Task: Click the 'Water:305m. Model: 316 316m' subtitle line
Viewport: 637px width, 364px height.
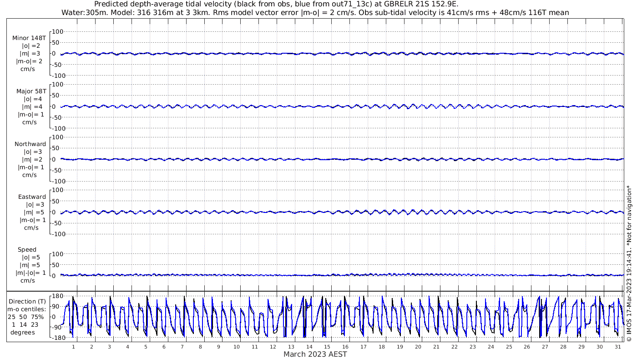Action: [x=315, y=13]
